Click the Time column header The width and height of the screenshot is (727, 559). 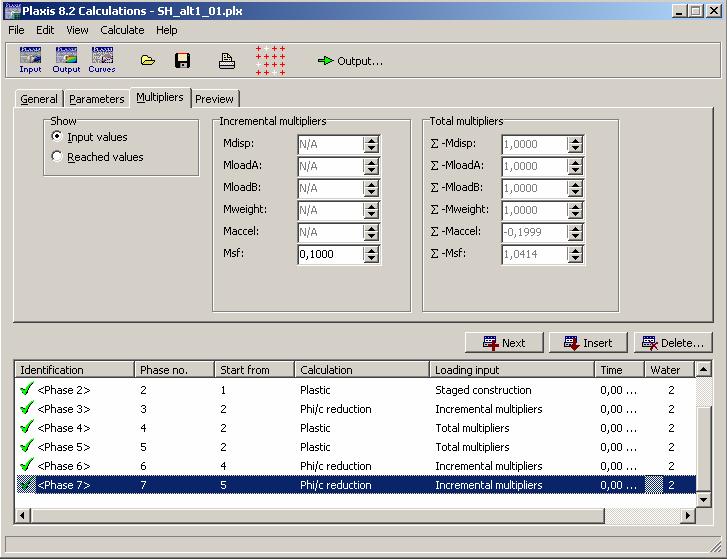pyautogui.click(x=619, y=370)
